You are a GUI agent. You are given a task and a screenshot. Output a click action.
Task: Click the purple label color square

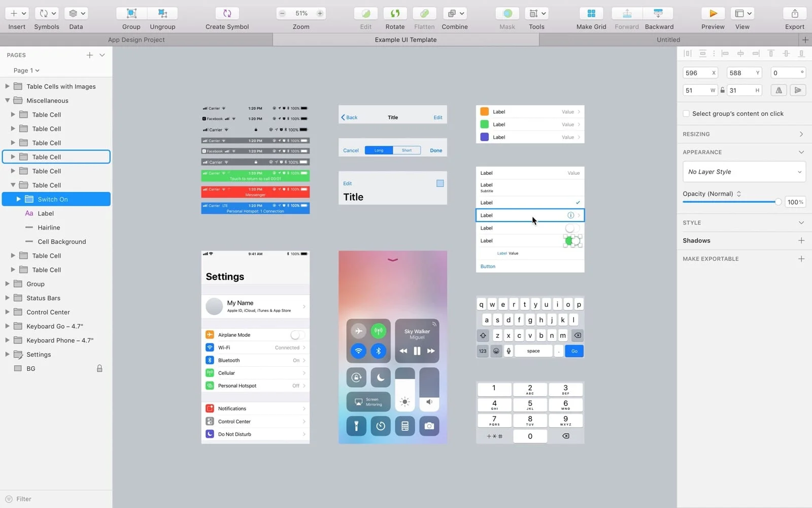click(484, 137)
